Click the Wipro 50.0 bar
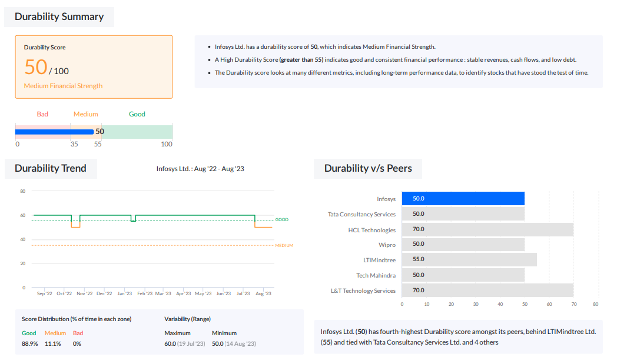 click(x=463, y=244)
